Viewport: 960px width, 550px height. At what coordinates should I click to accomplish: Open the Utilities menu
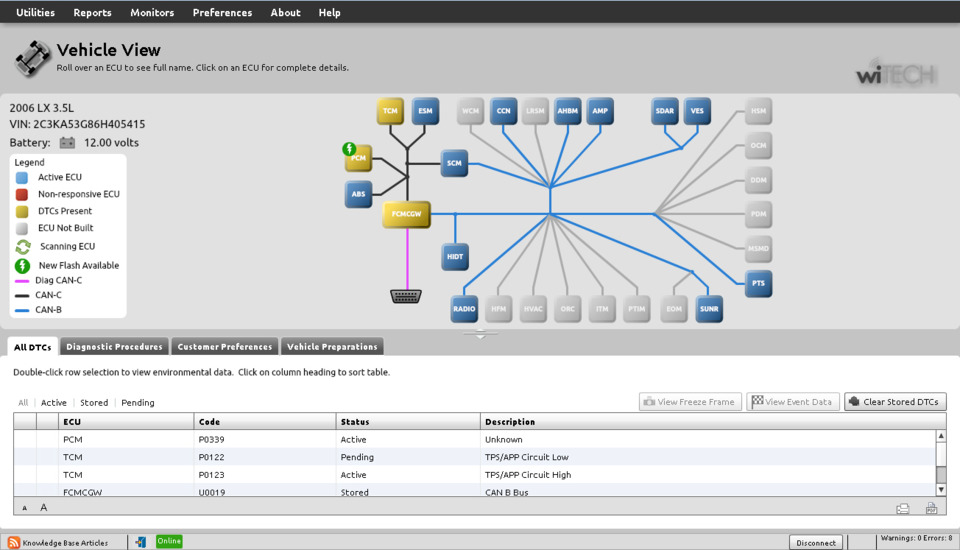pos(36,13)
